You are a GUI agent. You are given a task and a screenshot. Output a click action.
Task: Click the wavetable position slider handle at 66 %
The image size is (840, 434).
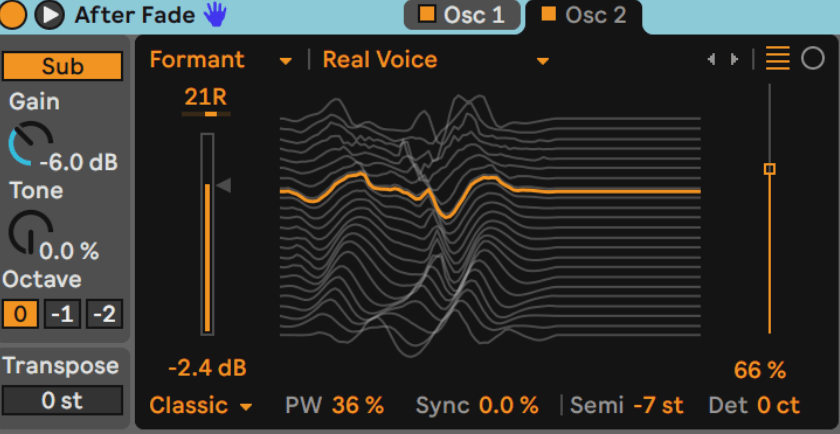[x=769, y=169]
